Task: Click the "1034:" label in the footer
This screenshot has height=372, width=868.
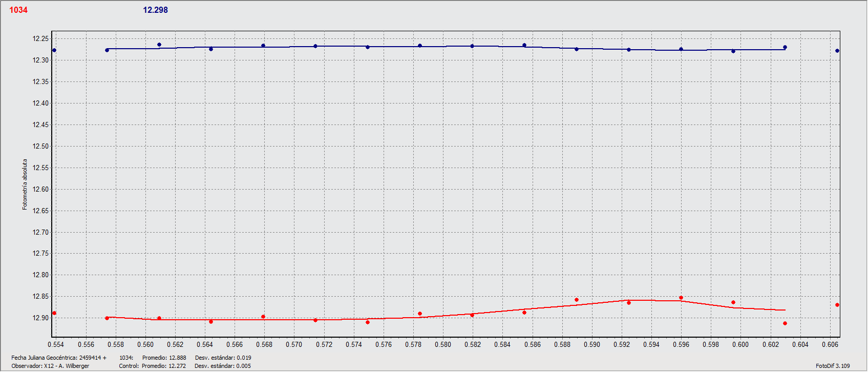Action: pyautogui.click(x=126, y=358)
